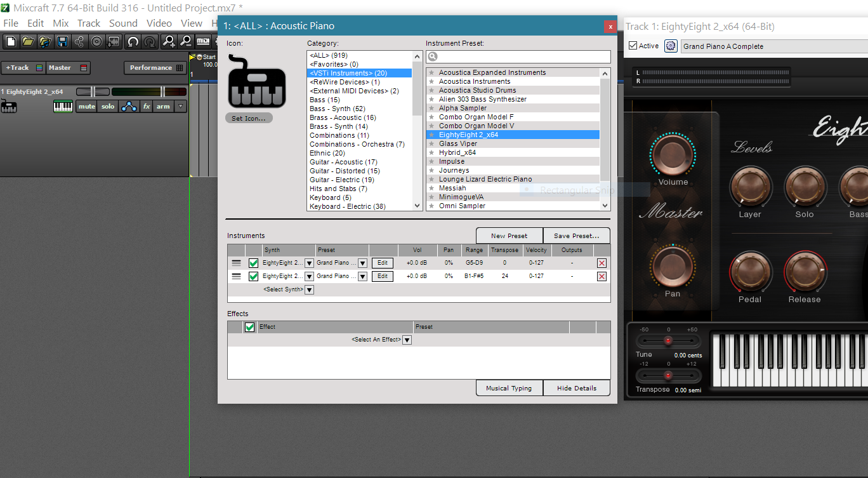
Task: Open the track options arrow beside arm
Action: (181, 107)
